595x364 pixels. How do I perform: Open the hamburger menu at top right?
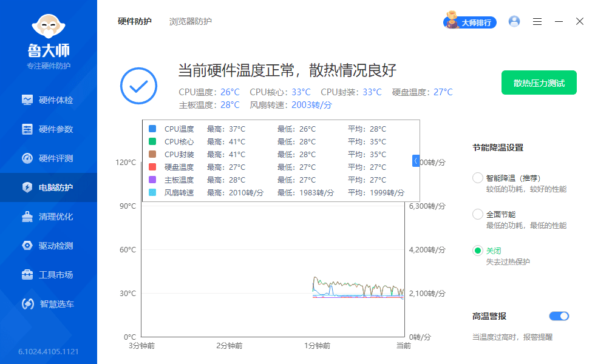[537, 21]
